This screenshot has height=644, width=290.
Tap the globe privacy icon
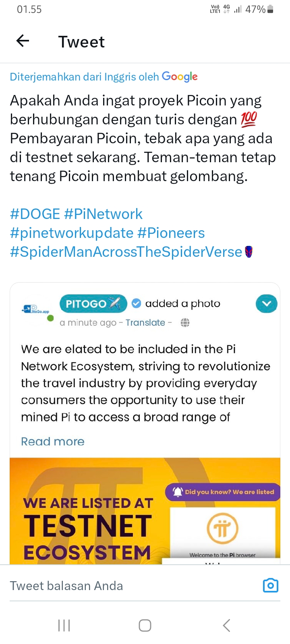tap(185, 322)
